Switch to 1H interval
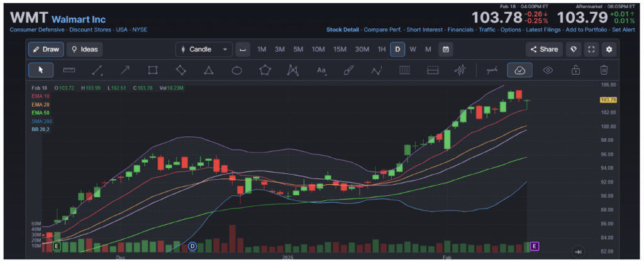 point(382,49)
